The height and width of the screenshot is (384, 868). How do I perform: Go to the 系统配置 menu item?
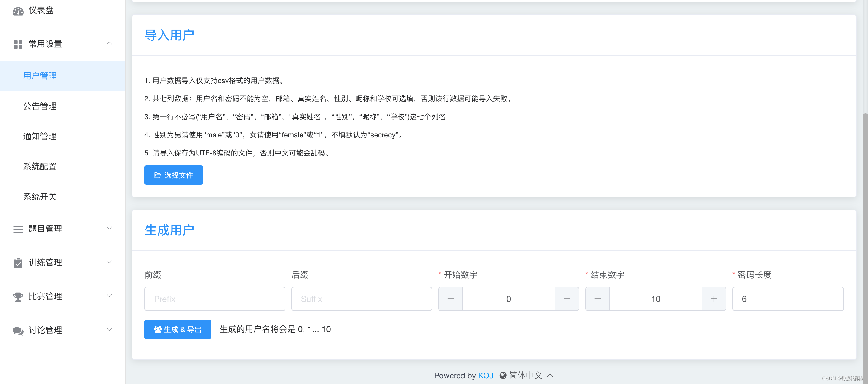coord(40,166)
